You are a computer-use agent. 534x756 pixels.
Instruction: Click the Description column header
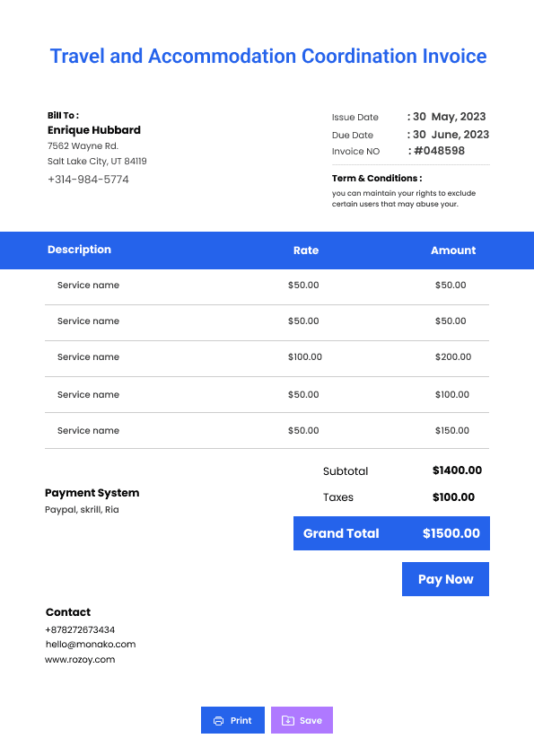tap(79, 250)
